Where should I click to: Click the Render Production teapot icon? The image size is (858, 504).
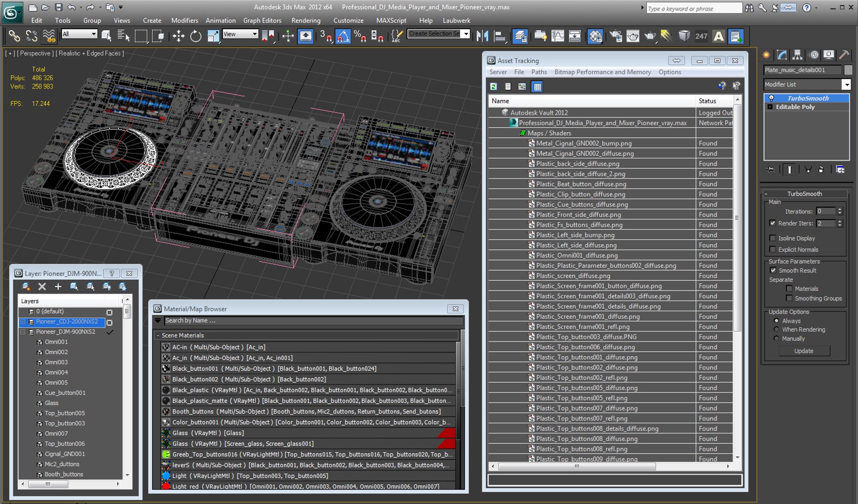(x=650, y=36)
